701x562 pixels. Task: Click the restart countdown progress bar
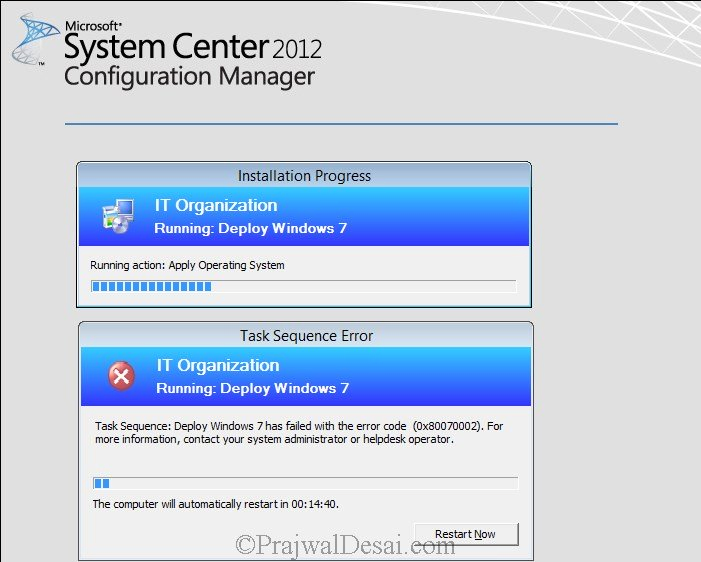click(x=306, y=483)
